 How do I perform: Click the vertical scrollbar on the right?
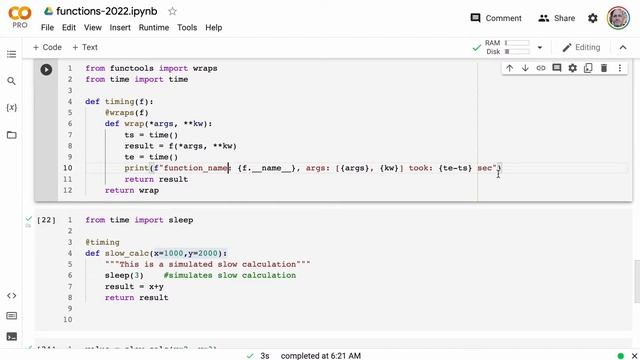(637, 282)
